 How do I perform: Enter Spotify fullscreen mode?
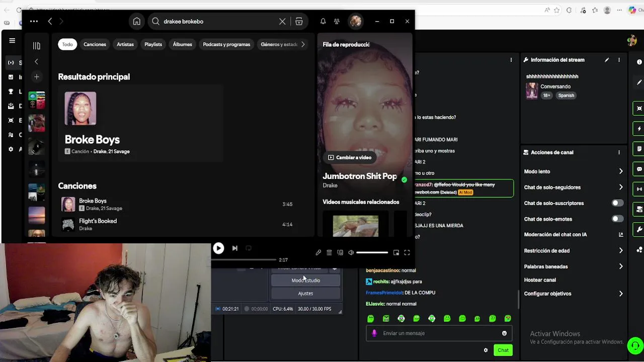point(407,252)
